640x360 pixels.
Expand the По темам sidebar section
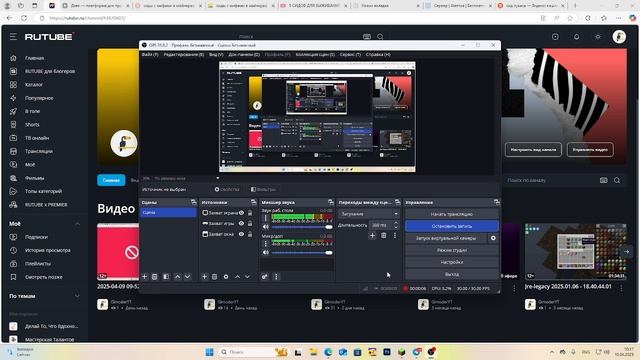77,296
